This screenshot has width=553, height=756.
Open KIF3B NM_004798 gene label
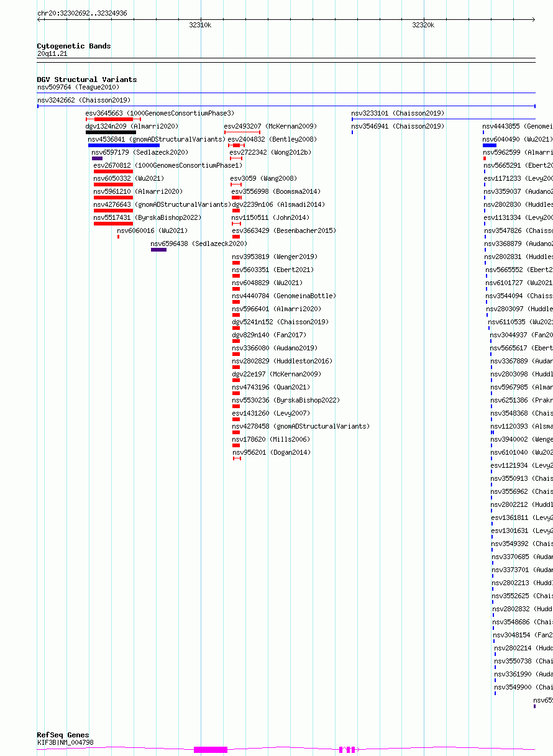[65, 743]
